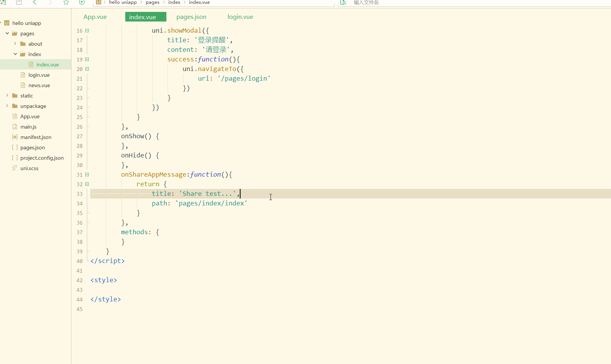The height and width of the screenshot is (364, 611).
Task: Expand the static folder chevron
Action: [7, 96]
